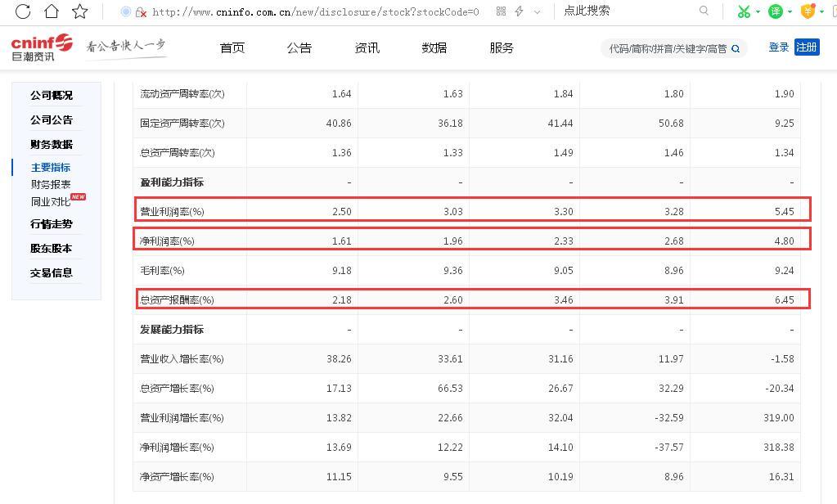Click the value 318.38 in 净利润增长率 row
Viewport: 837px width, 504px height.
779,447
